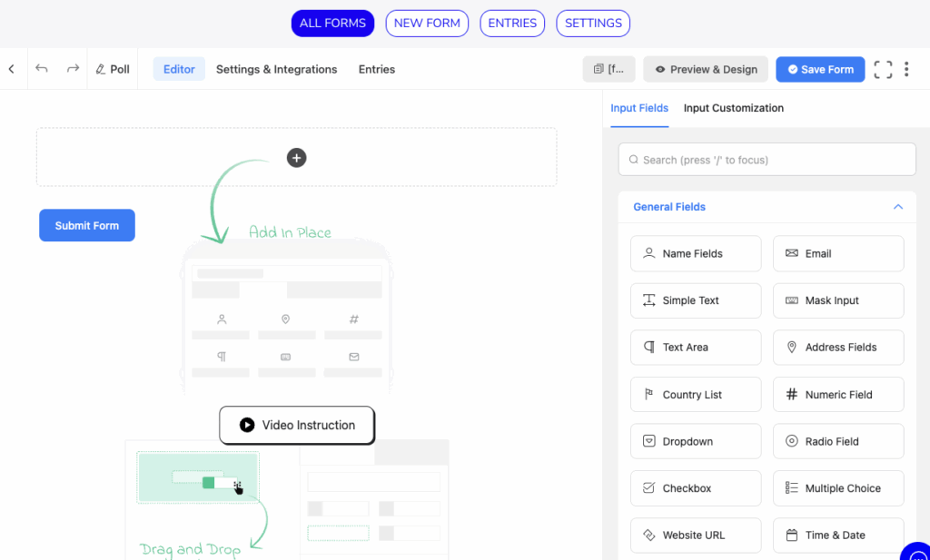
Task: Click the redo arrow icon
Action: (x=73, y=69)
